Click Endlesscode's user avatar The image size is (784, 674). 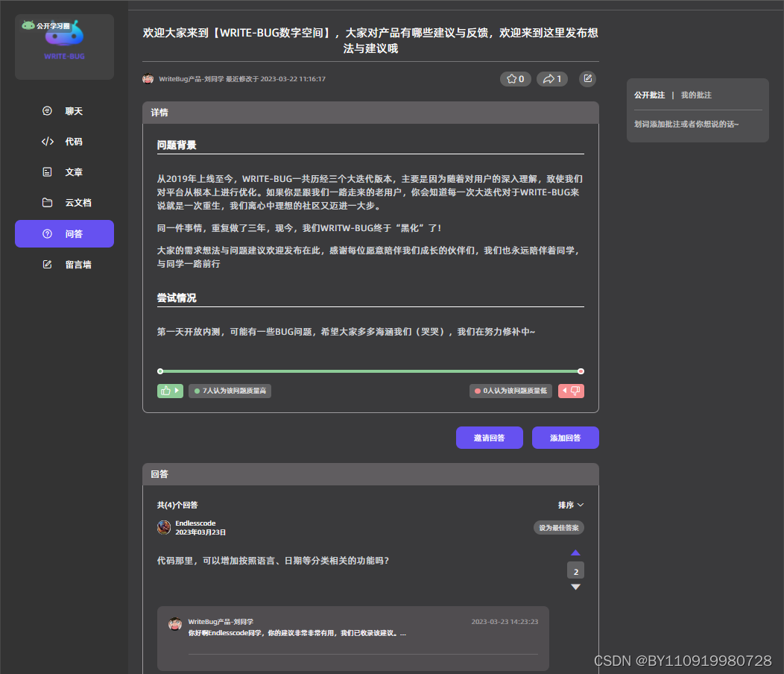164,527
